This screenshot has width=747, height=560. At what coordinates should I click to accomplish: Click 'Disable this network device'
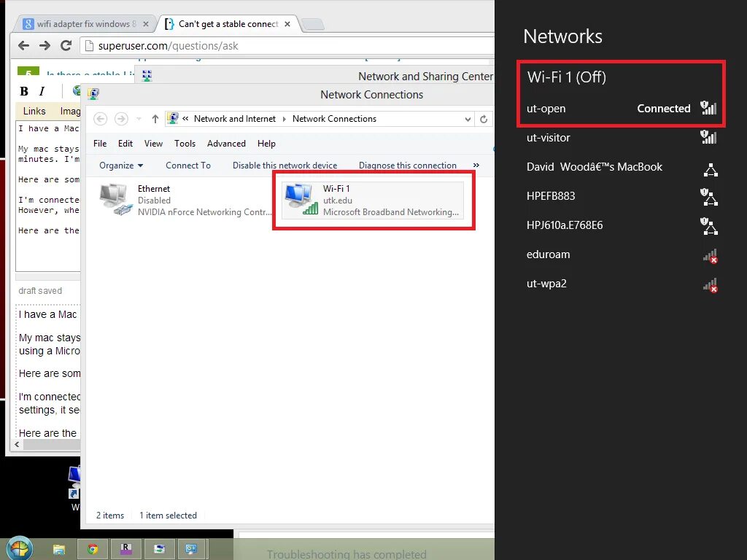pyautogui.click(x=285, y=166)
